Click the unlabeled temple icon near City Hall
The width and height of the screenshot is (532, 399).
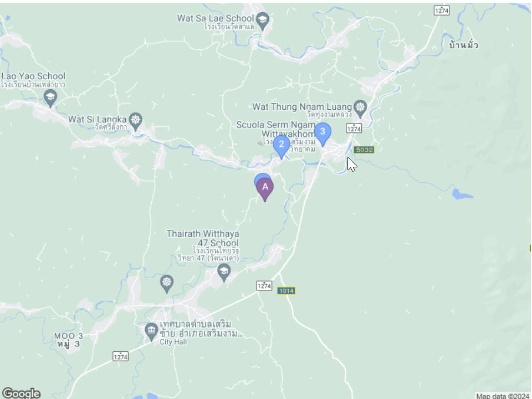point(167,284)
